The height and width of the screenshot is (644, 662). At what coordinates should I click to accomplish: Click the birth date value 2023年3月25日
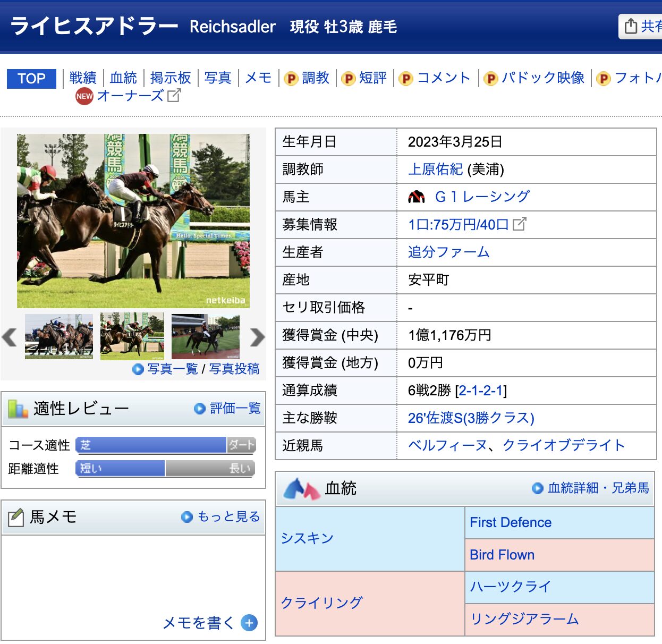coord(455,142)
